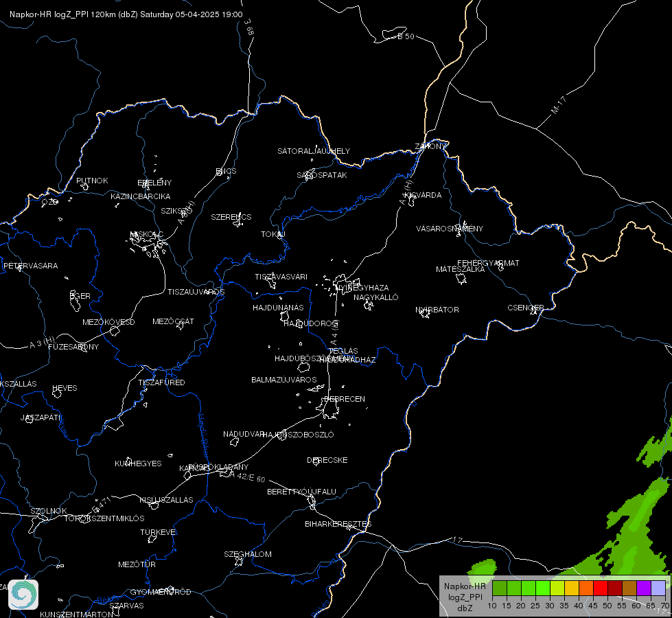Click the NAGYKALLO label
This screenshot has height=618, width=672.
376,297
